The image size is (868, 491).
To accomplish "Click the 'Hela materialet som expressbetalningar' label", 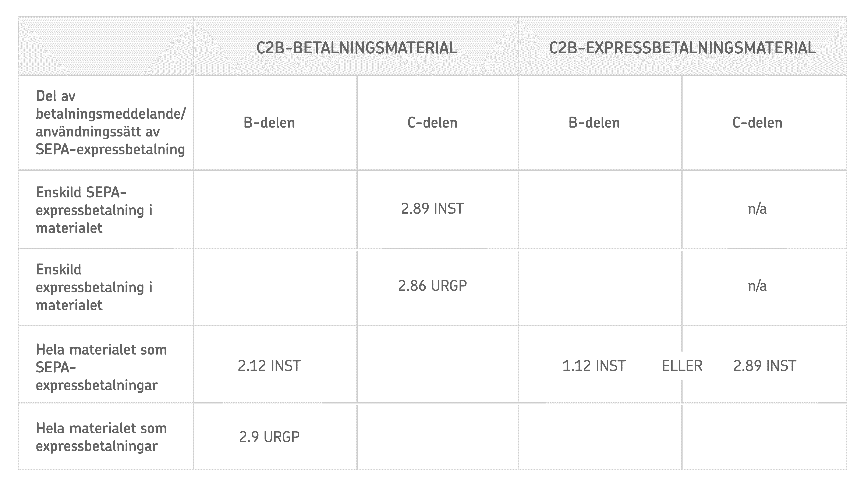I will point(101,437).
